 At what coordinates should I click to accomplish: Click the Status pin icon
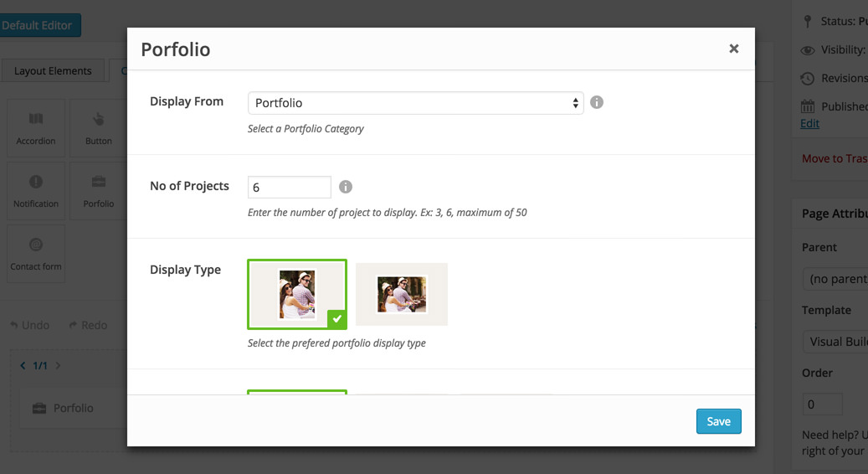pyautogui.click(x=808, y=22)
